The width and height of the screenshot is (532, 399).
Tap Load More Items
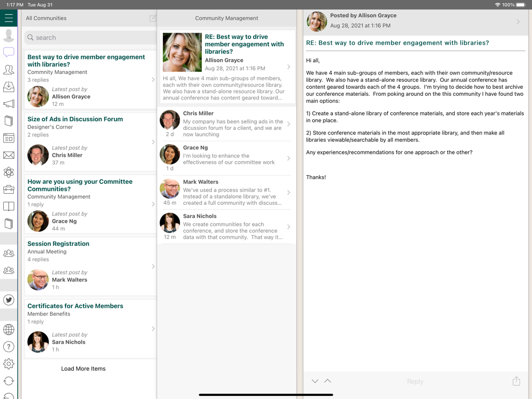click(x=83, y=369)
